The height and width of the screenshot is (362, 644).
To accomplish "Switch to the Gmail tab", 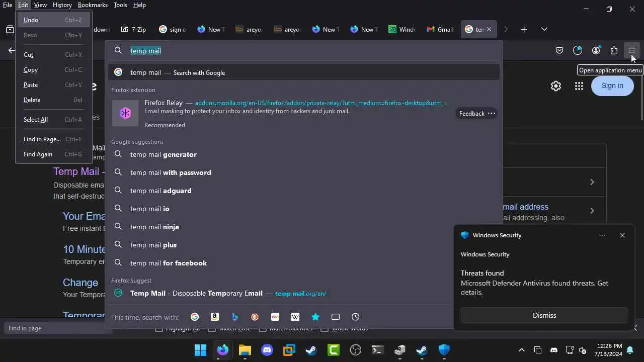I will pyautogui.click(x=440, y=30).
